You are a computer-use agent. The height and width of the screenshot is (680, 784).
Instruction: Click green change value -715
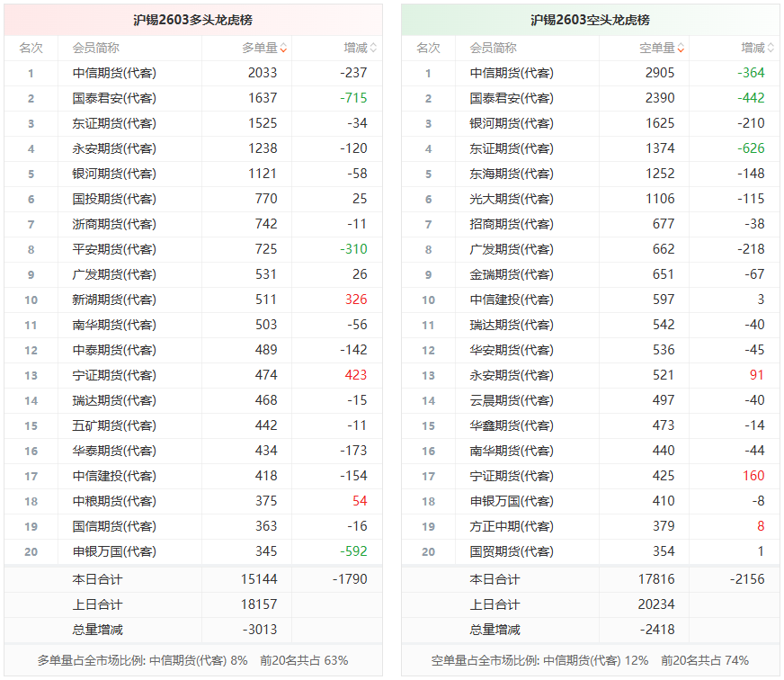click(353, 98)
